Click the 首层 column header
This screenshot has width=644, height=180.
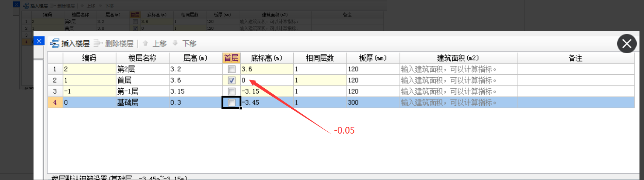231,58
